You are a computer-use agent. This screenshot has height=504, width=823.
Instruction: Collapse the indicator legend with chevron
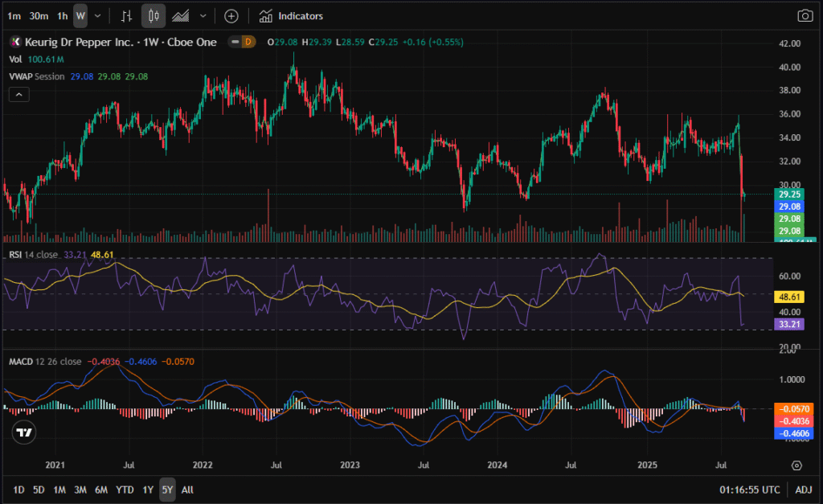pos(18,95)
